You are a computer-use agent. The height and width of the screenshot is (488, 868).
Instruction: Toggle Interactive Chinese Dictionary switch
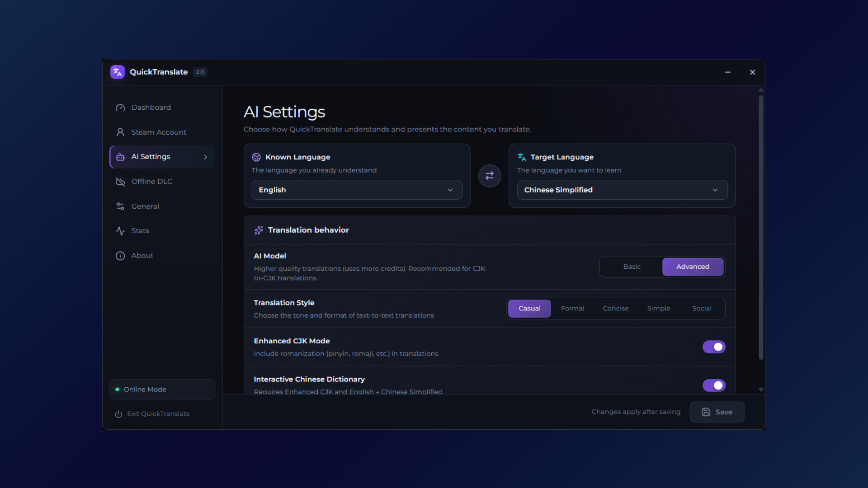tap(714, 385)
